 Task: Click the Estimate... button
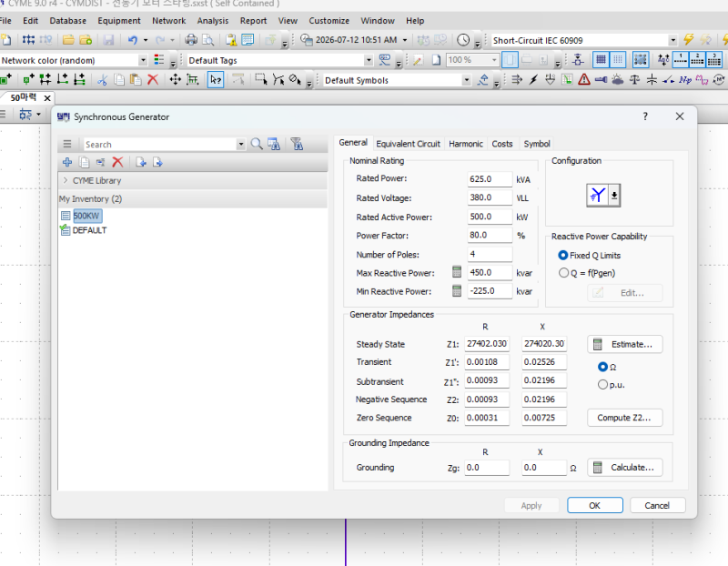pos(624,344)
